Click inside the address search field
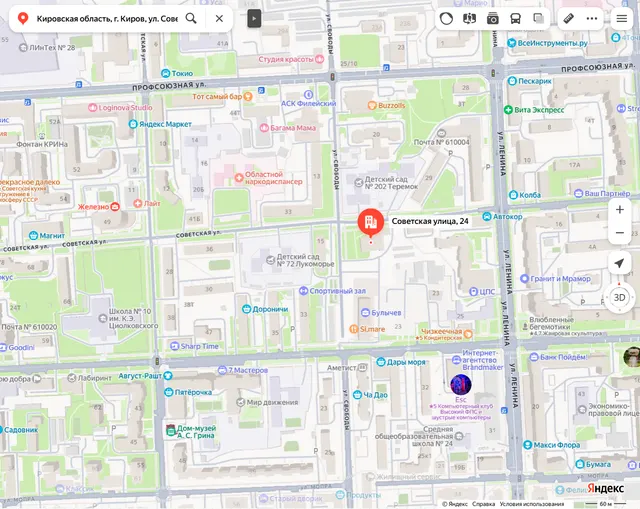 (x=107, y=18)
